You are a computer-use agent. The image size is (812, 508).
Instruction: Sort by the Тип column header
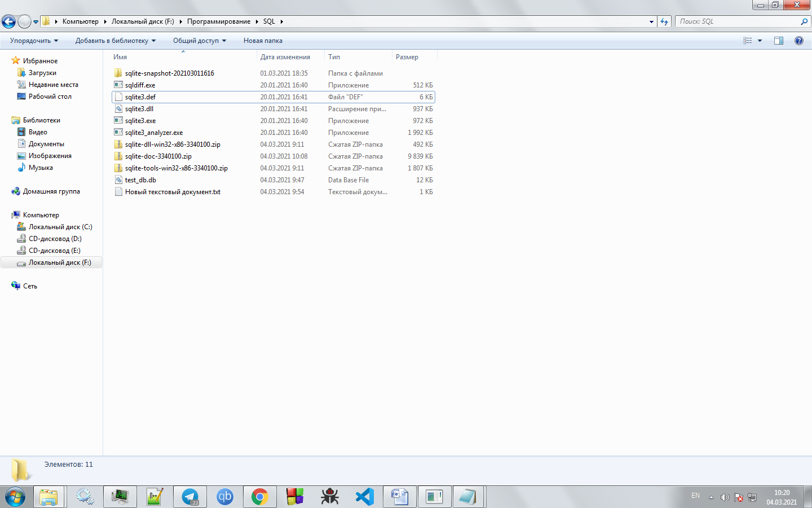(x=358, y=57)
